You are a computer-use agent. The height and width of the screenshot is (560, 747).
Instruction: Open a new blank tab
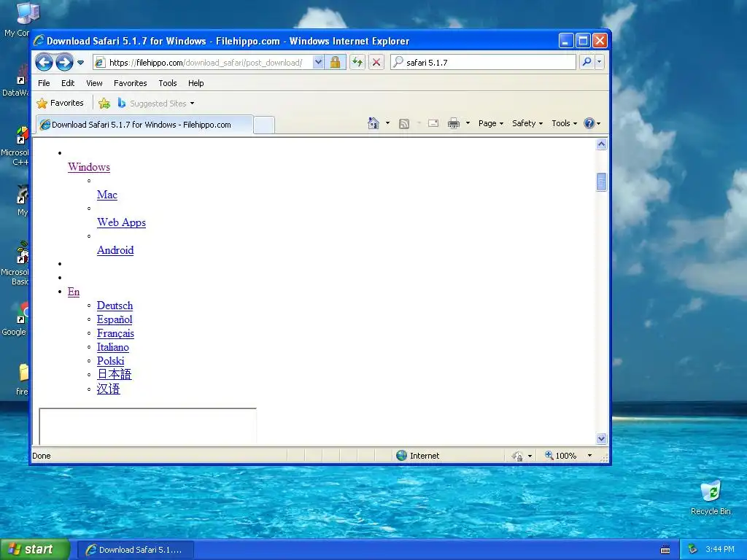[x=264, y=125]
